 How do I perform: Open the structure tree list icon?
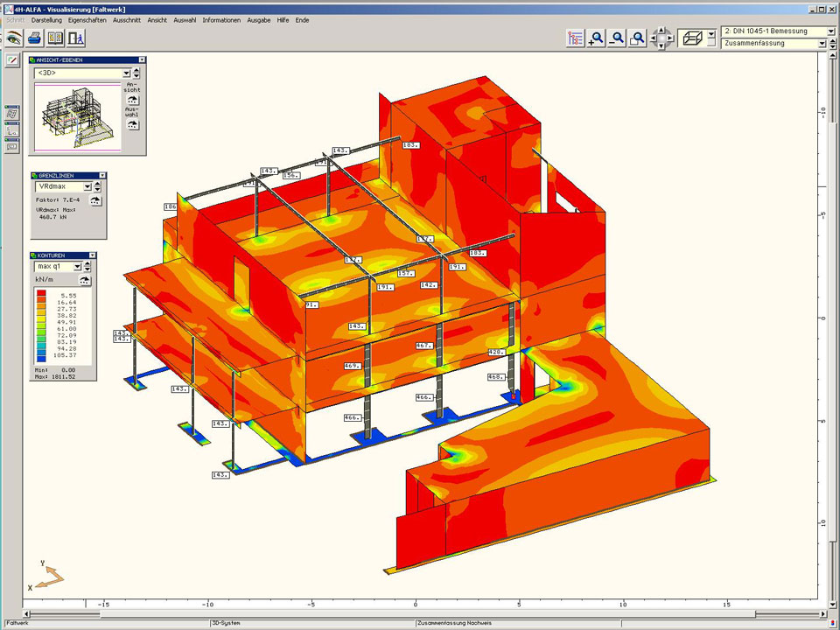pos(575,38)
